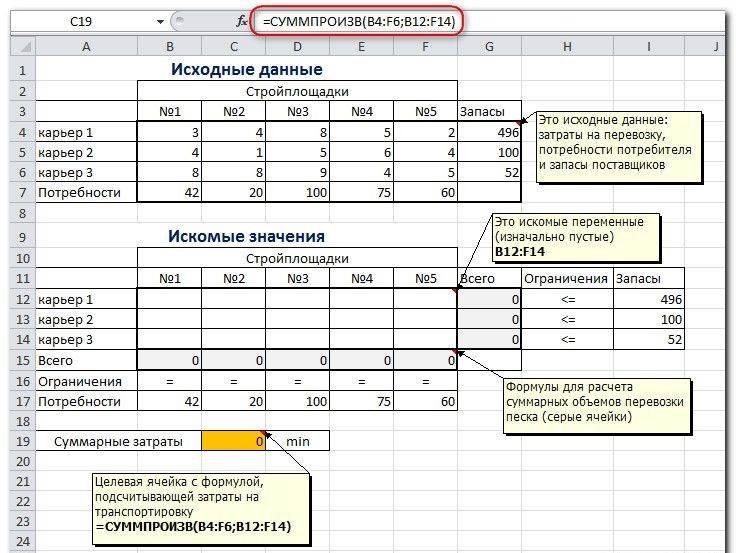Click cell D17 with value 100
The height and width of the screenshot is (553, 736).
(298, 401)
